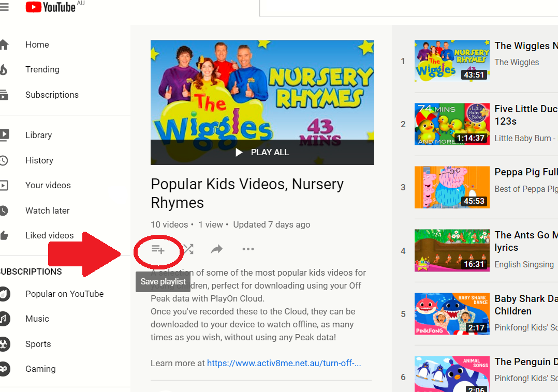
Task: Click The Penguin Dance video title
Action: [526, 362]
